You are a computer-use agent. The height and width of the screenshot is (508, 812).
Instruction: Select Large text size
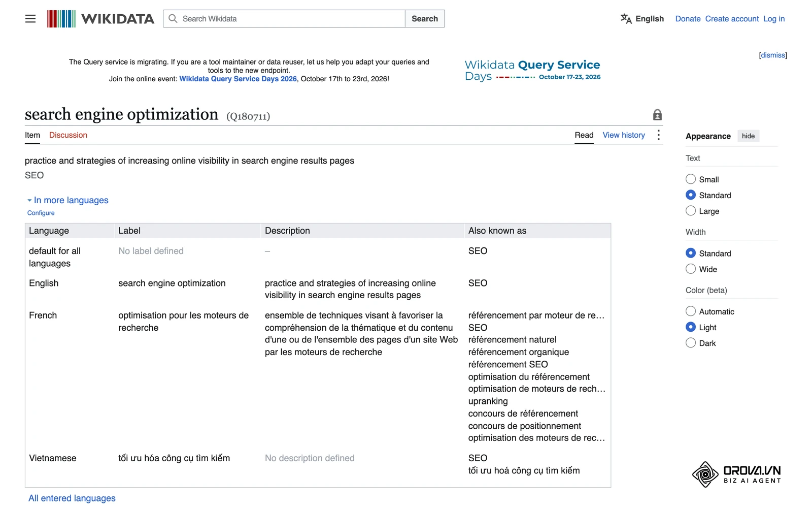(691, 211)
